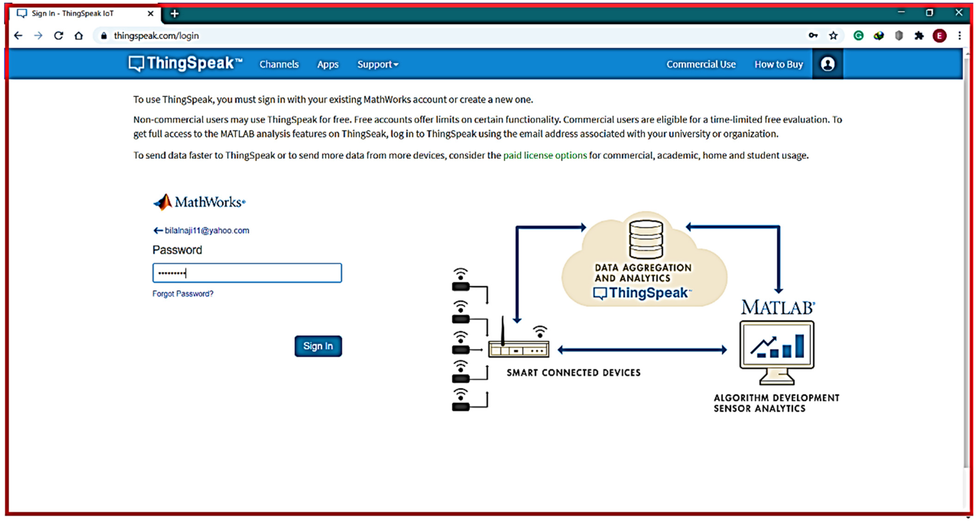Open the Apps menu item
Screen dimensions: 980x521
(x=328, y=64)
